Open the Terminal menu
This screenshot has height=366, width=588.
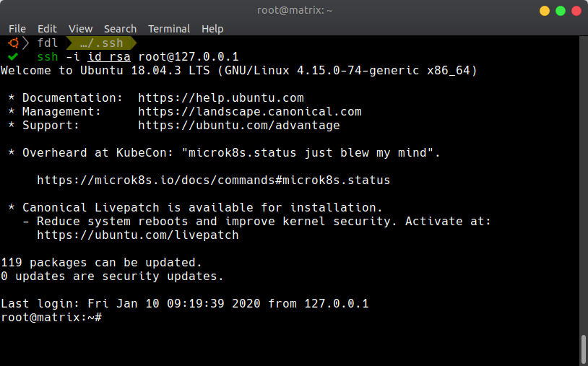(169, 29)
